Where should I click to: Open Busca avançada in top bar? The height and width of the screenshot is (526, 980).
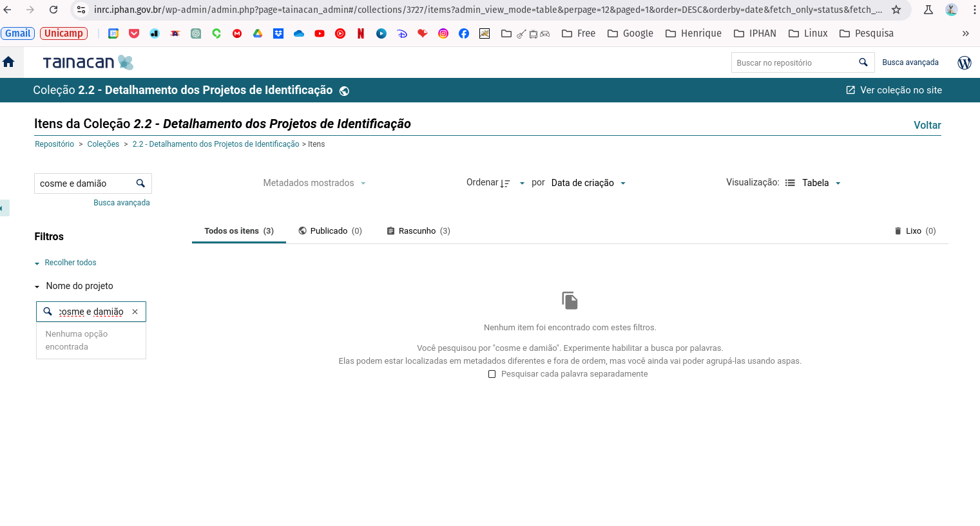[910, 62]
